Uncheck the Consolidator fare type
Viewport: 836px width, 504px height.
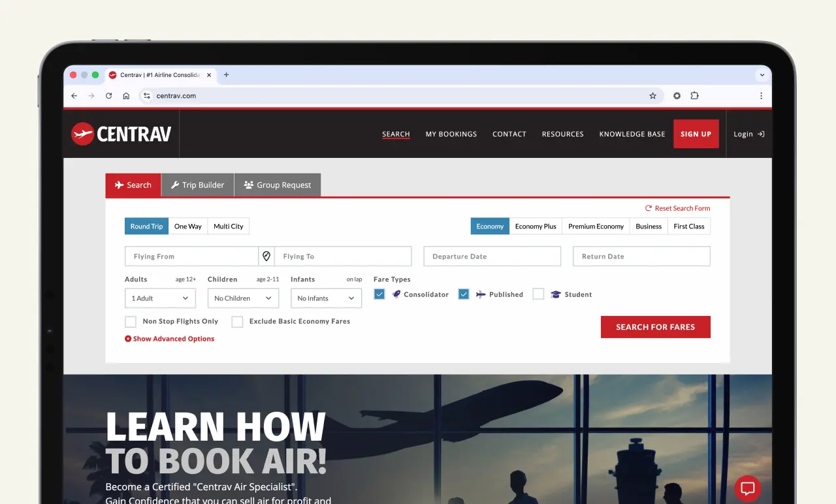[379, 294]
